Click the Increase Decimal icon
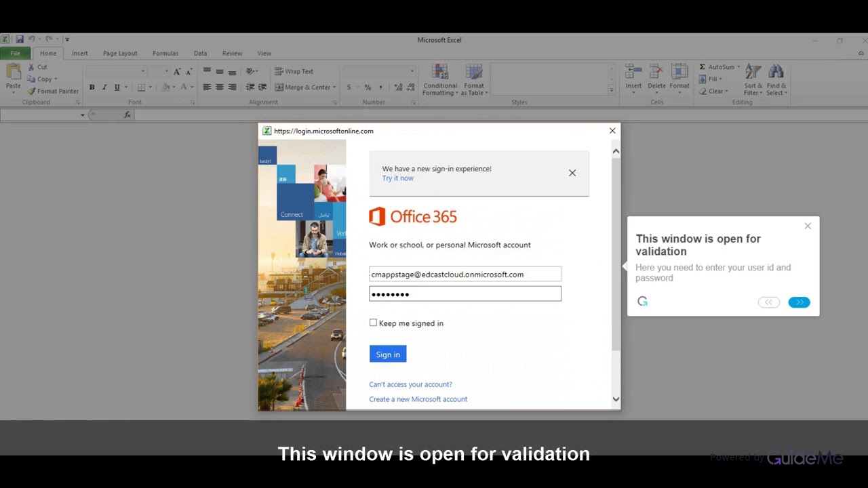 click(x=398, y=87)
